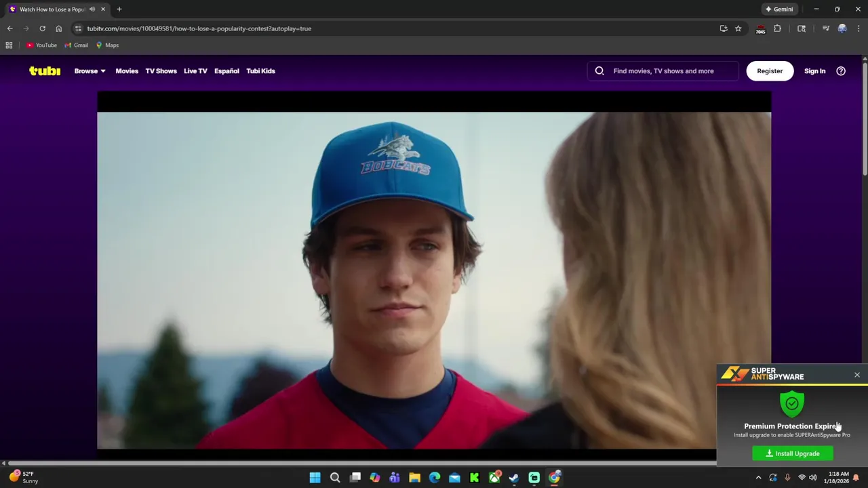Open Chrome Extensions puzzle icon
Image resolution: width=868 pixels, height=488 pixels.
[777, 28]
